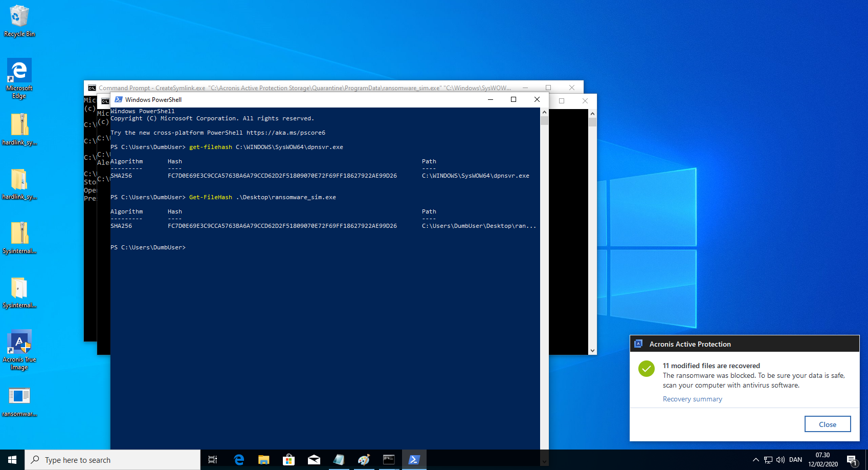This screenshot has width=868, height=470.
Task: Open the ransomware_sim desktop file
Action: click(x=19, y=396)
